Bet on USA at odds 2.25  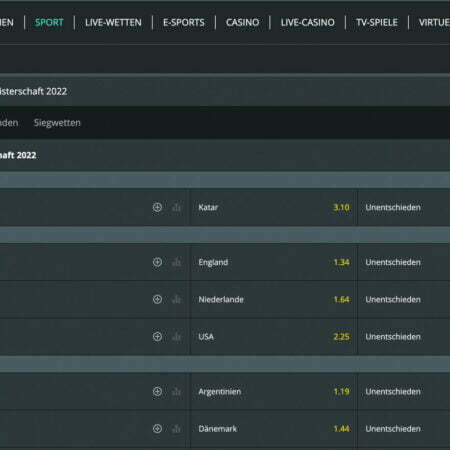click(274, 337)
